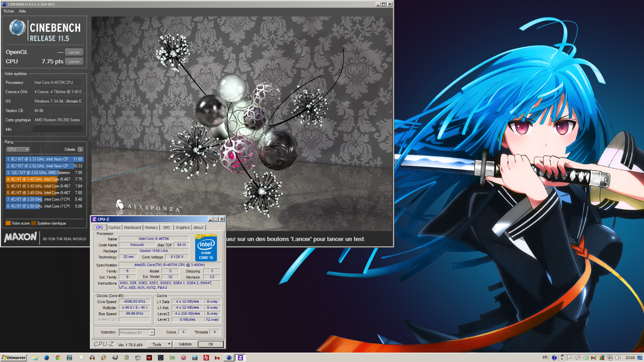Open the CPU ranking dropdown

tap(18, 149)
